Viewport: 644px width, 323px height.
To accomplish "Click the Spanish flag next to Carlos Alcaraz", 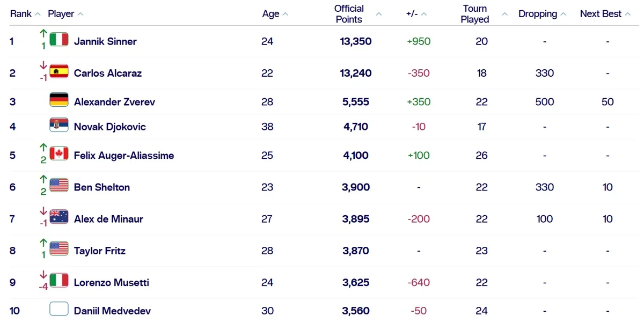I will 59,71.
